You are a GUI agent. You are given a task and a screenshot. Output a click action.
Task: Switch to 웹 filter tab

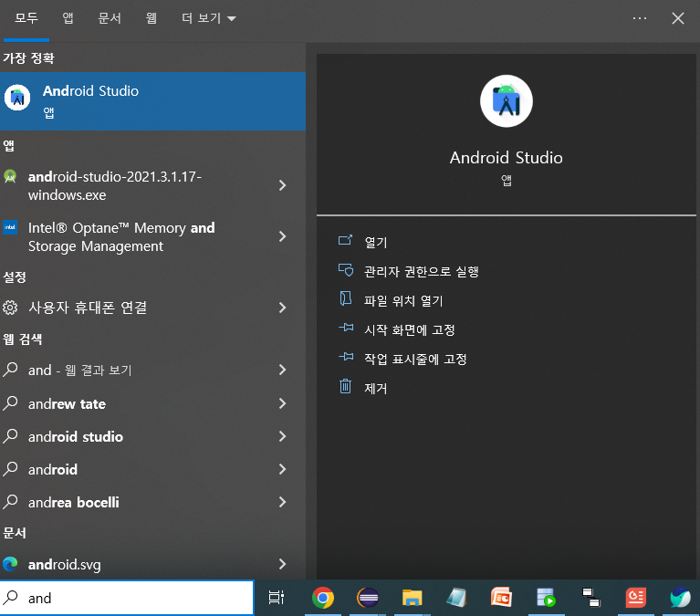click(x=151, y=18)
